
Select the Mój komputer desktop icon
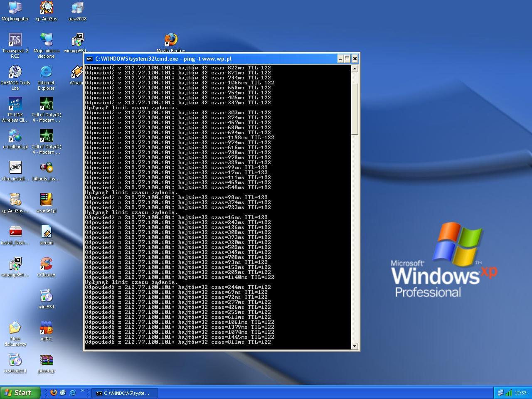[15, 11]
